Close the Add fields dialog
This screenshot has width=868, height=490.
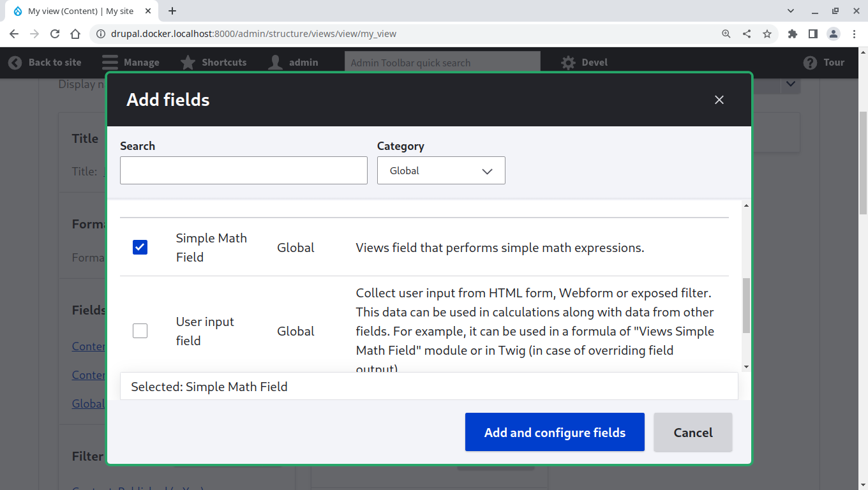pos(719,100)
